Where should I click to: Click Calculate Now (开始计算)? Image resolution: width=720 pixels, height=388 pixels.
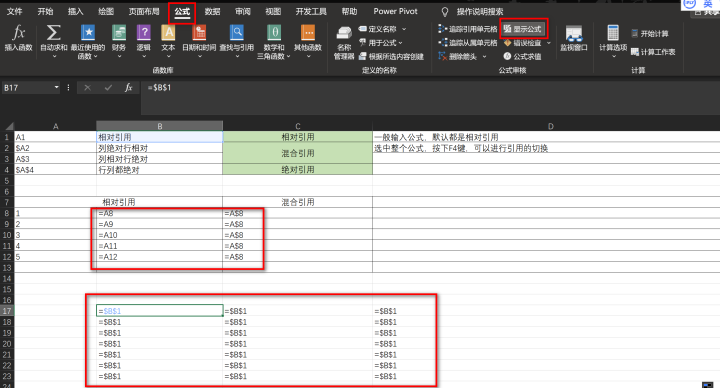[x=650, y=34]
